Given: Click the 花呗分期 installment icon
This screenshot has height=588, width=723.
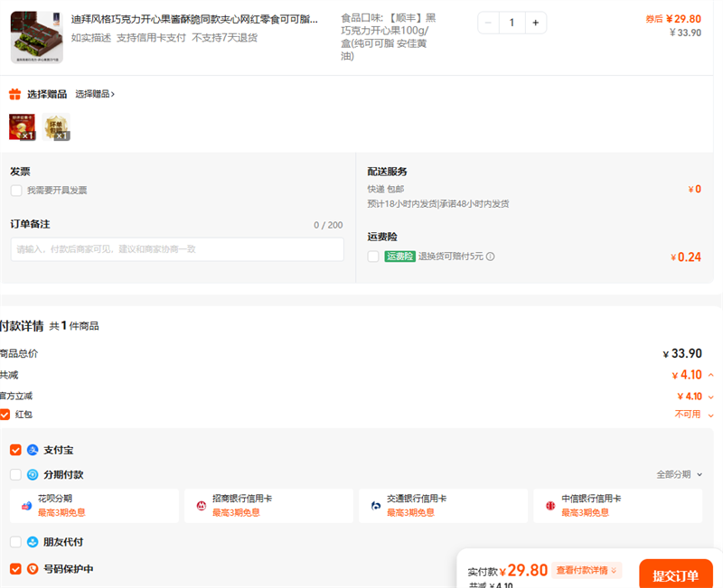Looking at the screenshot, I should (x=27, y=505).
